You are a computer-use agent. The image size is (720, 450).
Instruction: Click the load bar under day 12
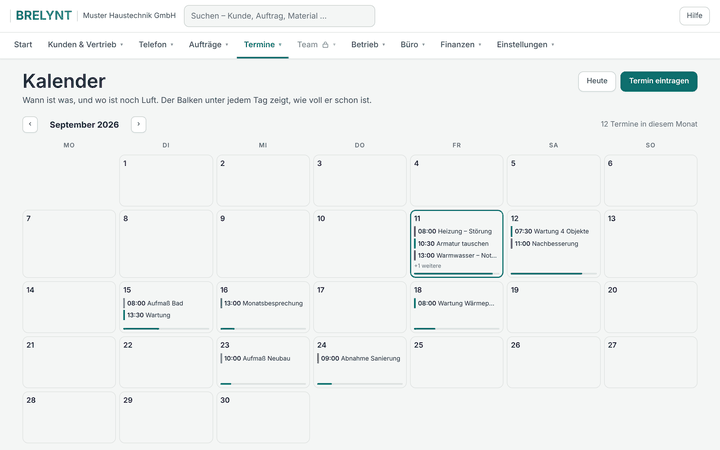pos(553,274)
